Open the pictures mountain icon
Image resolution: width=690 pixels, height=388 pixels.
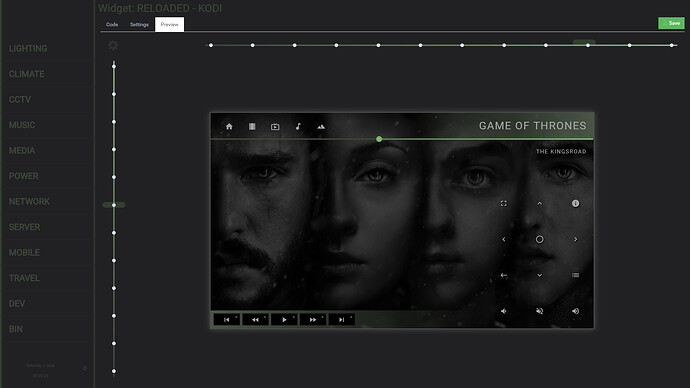coord(321,127)
